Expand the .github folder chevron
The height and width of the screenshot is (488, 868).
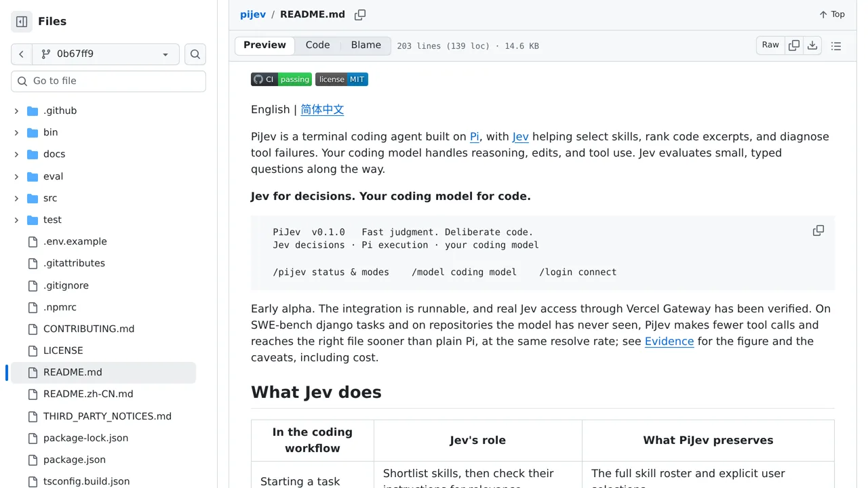coord(16,110)
